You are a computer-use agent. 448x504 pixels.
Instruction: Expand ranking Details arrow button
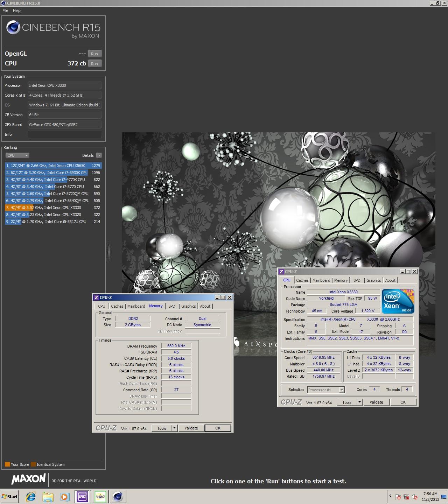[x=99, y=155]
